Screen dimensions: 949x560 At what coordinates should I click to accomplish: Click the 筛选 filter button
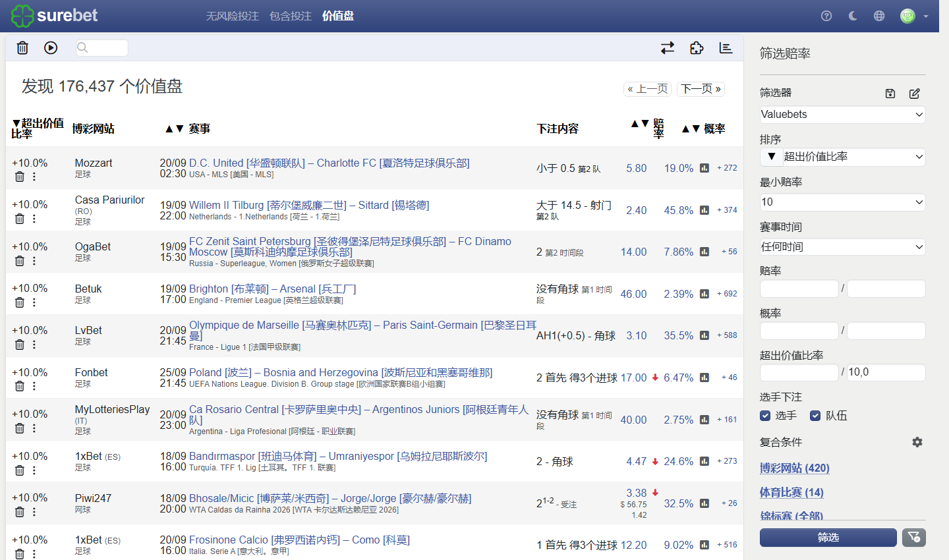tap(828, 538)
